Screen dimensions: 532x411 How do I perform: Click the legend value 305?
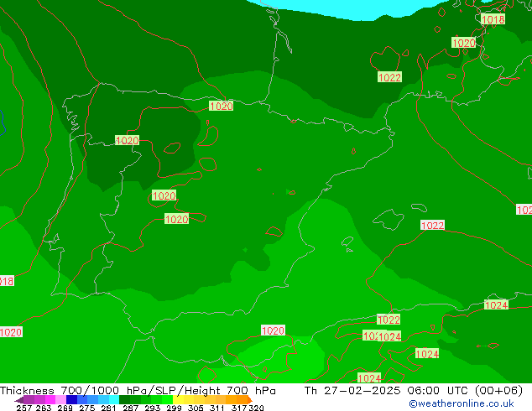point(196,408)
